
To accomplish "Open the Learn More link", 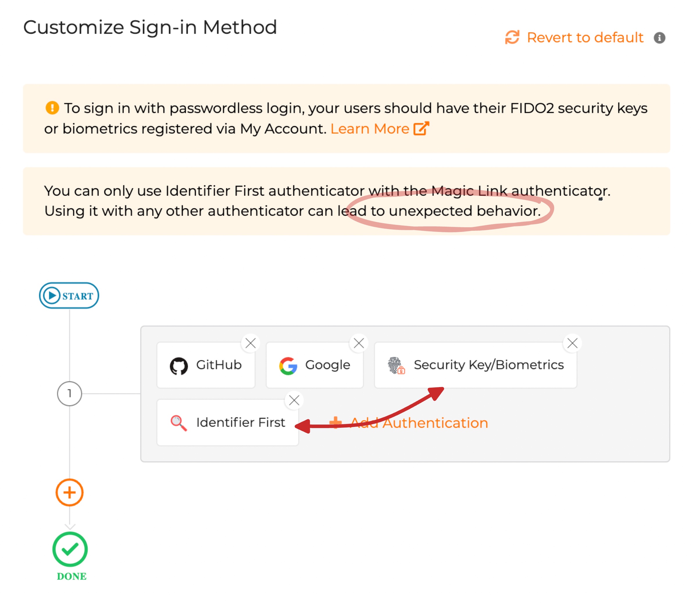I will (x=369, y=129).
